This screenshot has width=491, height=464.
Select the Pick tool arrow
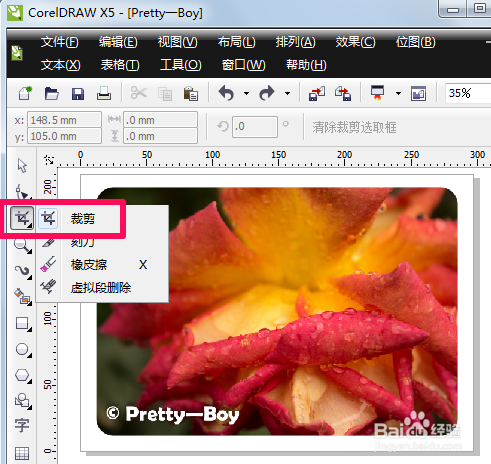point(22,165)
